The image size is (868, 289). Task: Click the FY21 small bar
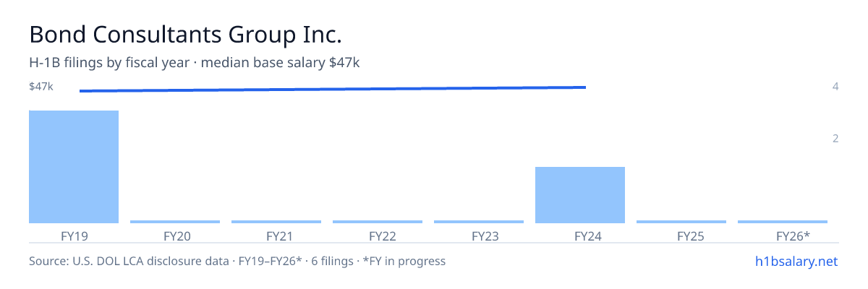(x=276, y=222)
